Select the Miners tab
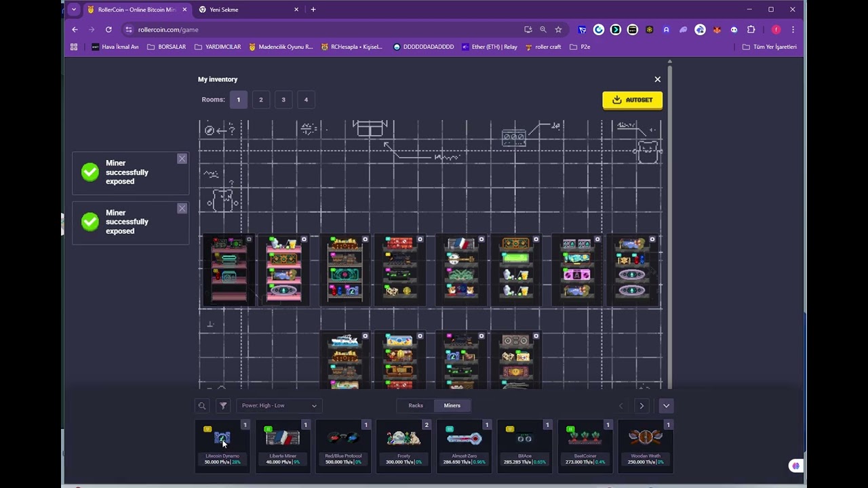Screen dimensions: 868x488 click(x=452, y=405)
